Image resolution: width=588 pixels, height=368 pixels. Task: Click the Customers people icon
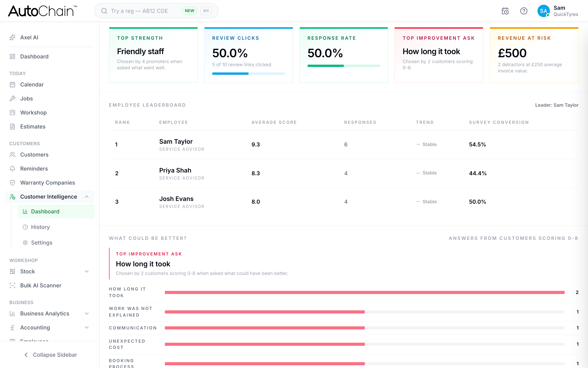[12, 155]
